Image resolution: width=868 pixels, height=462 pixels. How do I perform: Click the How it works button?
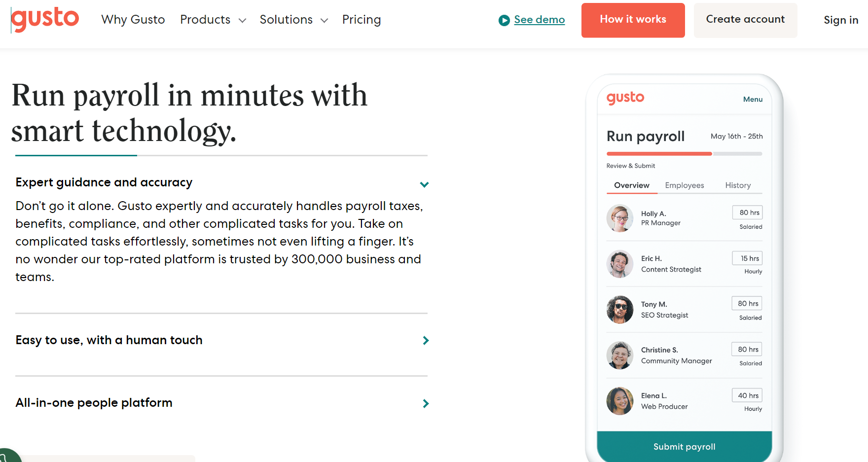pos(633,20)
